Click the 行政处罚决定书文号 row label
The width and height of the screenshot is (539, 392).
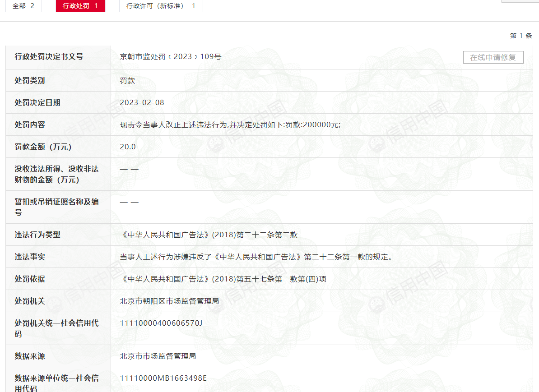[49, 57]
